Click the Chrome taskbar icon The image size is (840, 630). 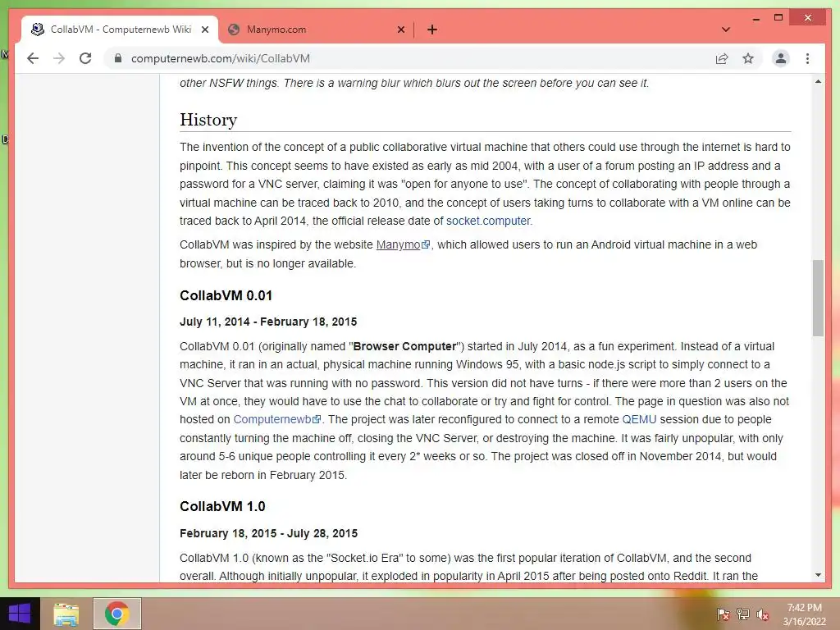[116, 614]
